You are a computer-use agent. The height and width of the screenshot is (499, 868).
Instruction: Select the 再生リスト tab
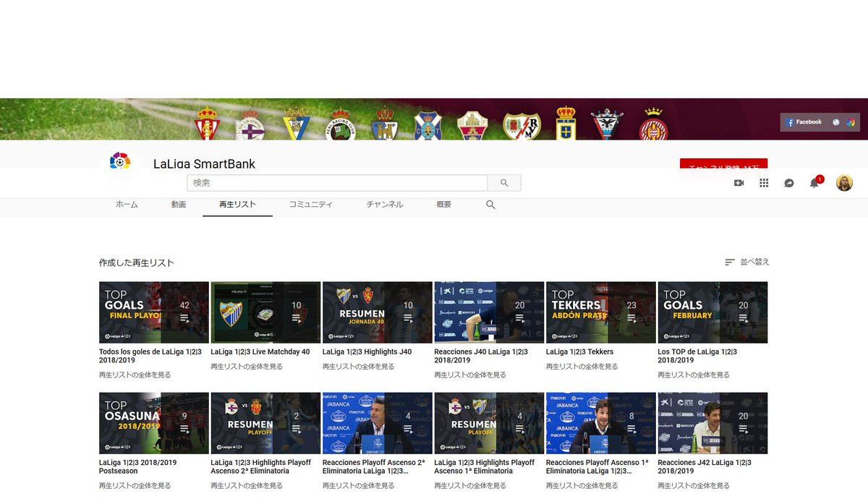pyautogui.click(x=238, y=205)
